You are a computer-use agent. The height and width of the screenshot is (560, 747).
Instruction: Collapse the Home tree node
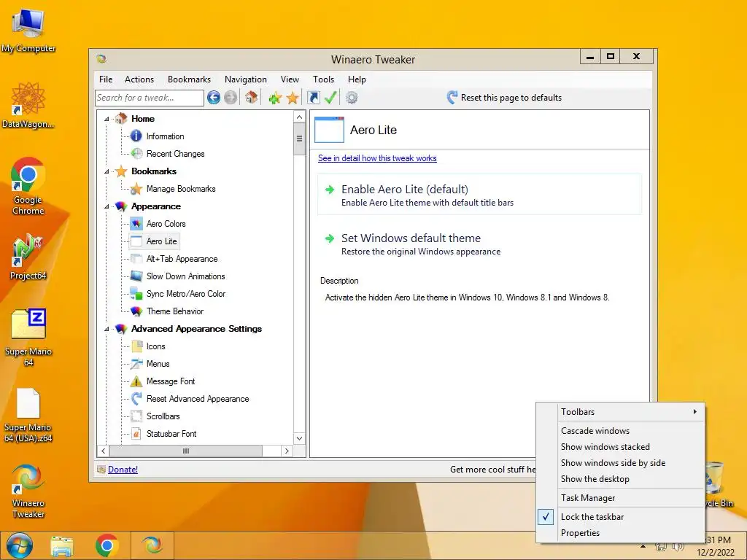coord(107,119)
